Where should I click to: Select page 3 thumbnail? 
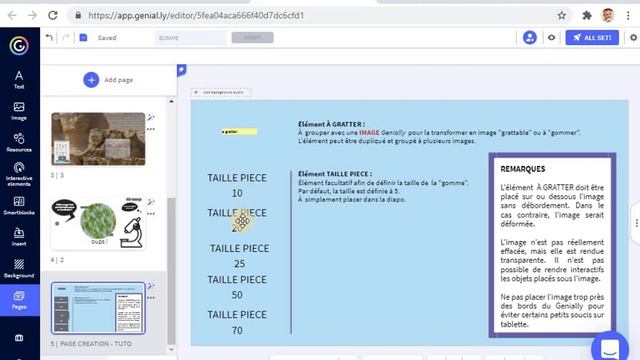coord(98,139)
